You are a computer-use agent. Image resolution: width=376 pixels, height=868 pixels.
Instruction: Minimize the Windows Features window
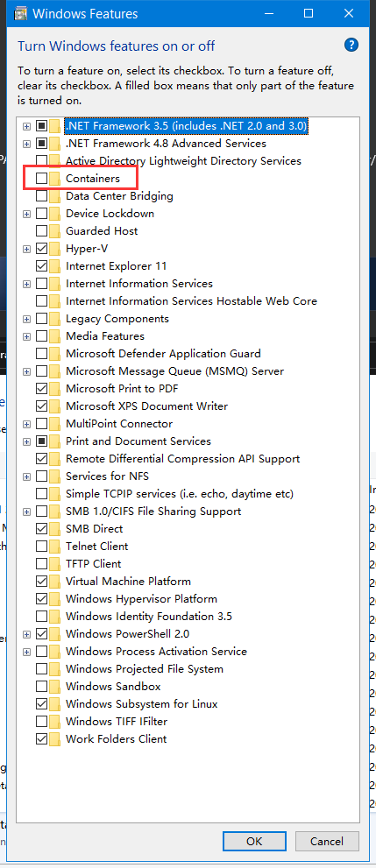[x=270, y=14]
